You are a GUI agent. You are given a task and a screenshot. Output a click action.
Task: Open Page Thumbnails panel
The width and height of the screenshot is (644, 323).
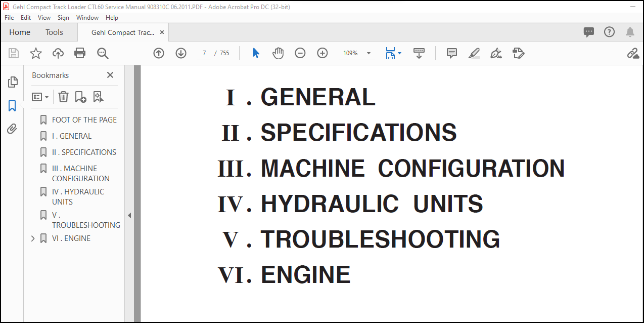13,82
